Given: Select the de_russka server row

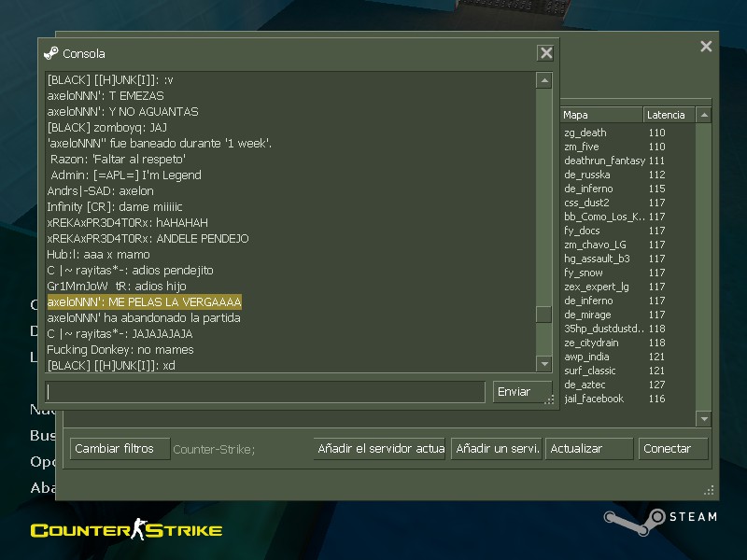Looking at the screenshot, I should point(627,175).
